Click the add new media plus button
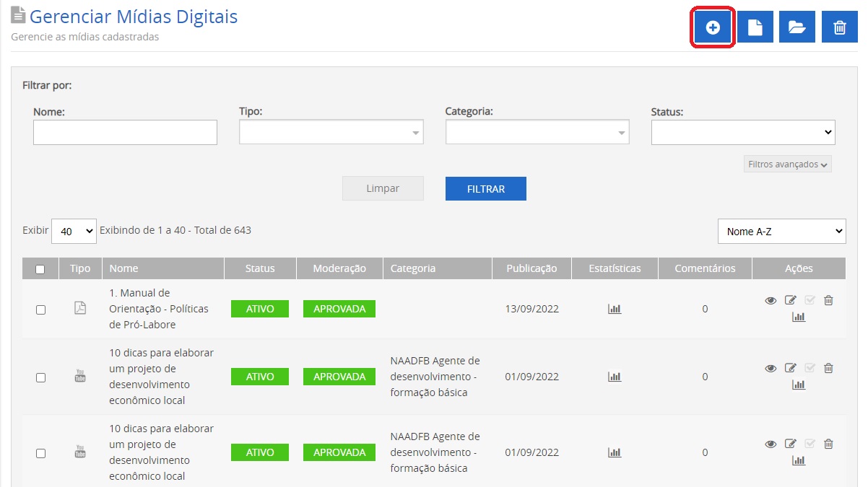The width and height of the screenshot is (868, 487). [x=713, y=27]
